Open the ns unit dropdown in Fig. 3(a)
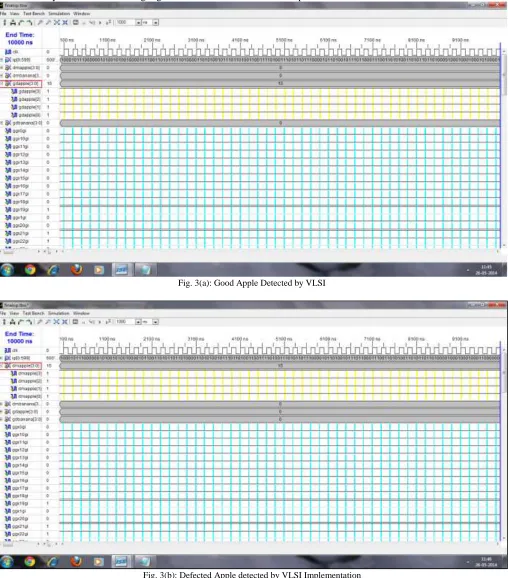 click(x=156, y=23)
